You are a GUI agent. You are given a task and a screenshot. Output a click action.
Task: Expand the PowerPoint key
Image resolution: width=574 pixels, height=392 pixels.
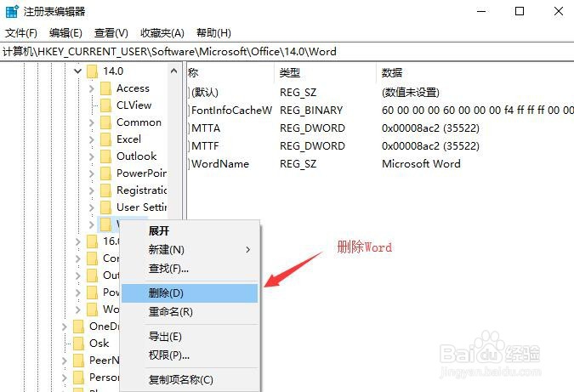(92, 173)
